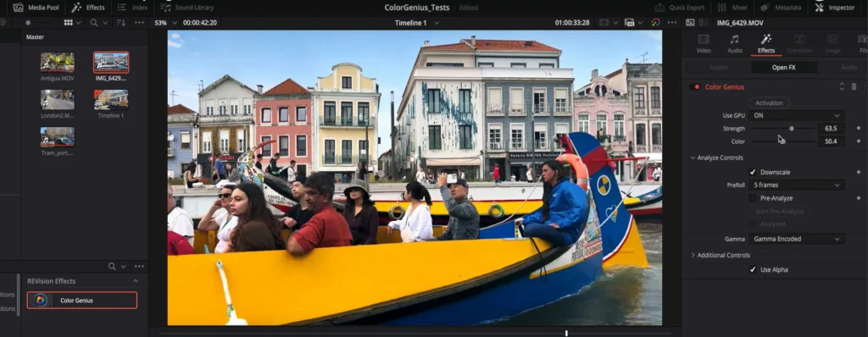Click Quick Export button

click(x=680, y=8)
